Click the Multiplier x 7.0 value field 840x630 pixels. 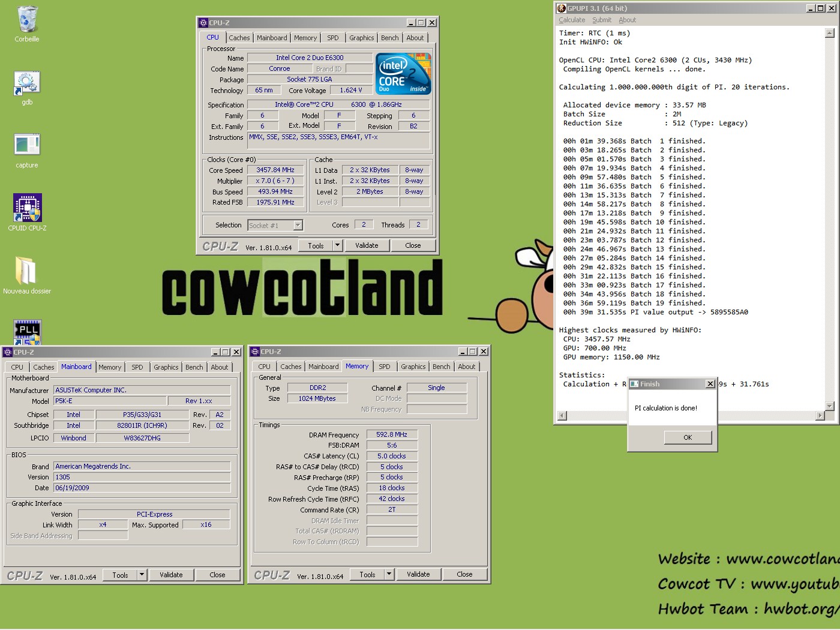tap(275, 181)
